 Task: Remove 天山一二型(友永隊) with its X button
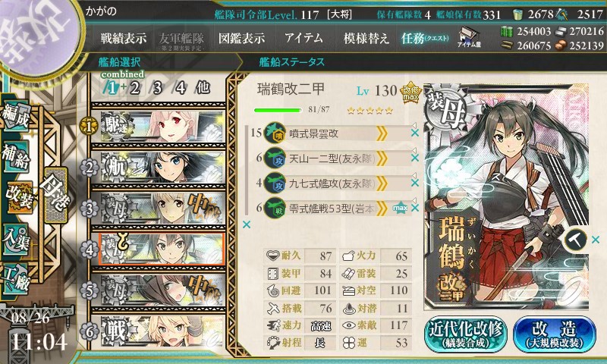[x=415, y=158]
